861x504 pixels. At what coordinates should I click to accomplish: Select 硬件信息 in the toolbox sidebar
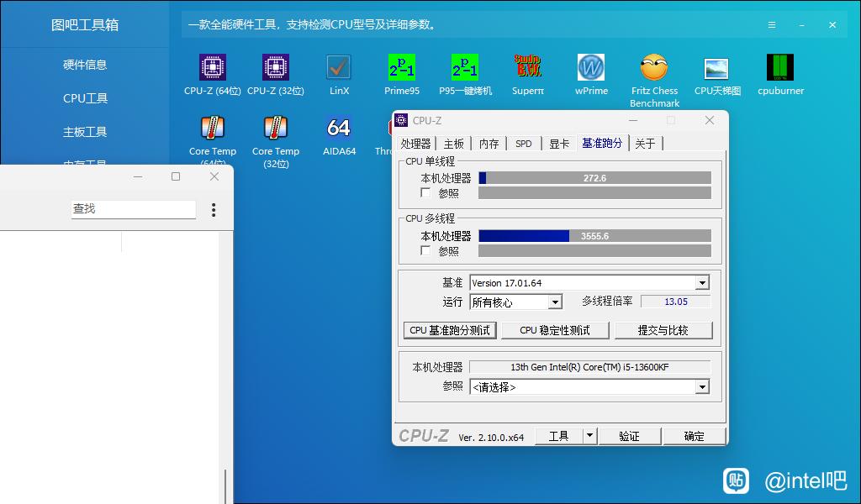85,65
